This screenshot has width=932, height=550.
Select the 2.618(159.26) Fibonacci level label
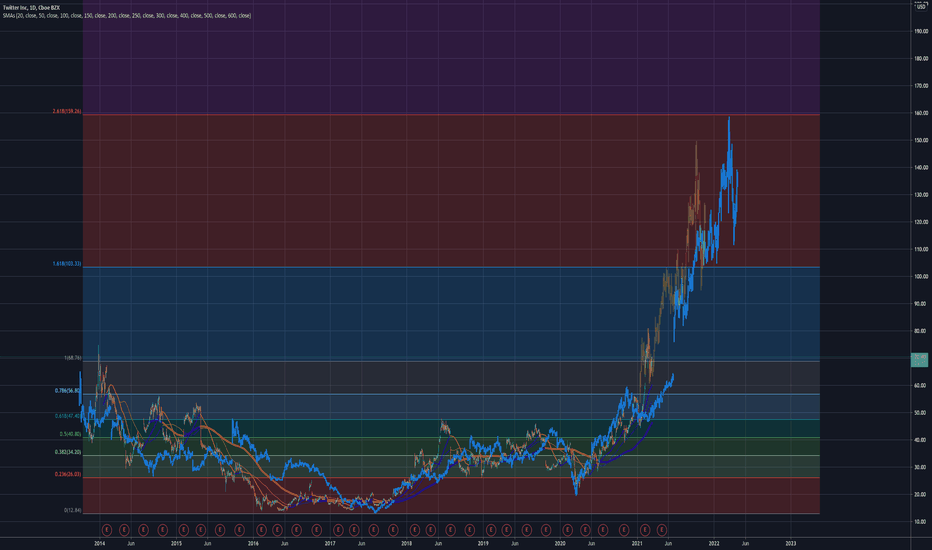(67, 112)
